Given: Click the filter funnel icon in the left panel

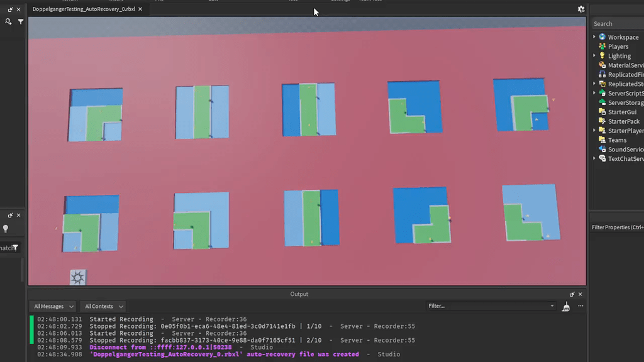Looking at the screenshot, I should (x=20, y=21).
